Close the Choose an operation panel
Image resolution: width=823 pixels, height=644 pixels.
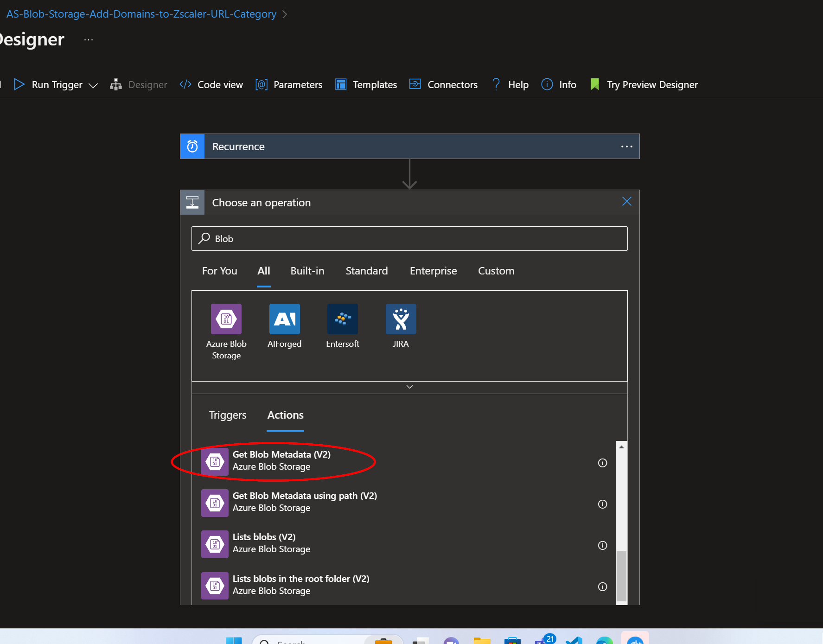pyautogui.click(x=627, y=201)
